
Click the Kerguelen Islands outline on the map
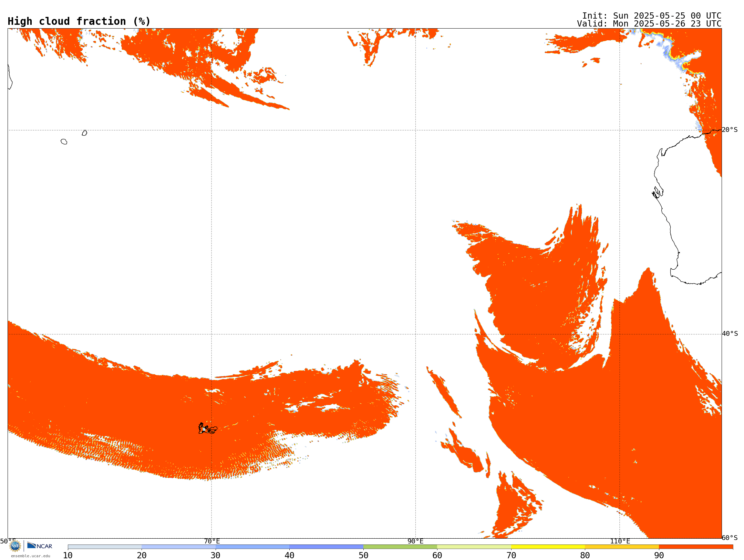tap(208, 428)
